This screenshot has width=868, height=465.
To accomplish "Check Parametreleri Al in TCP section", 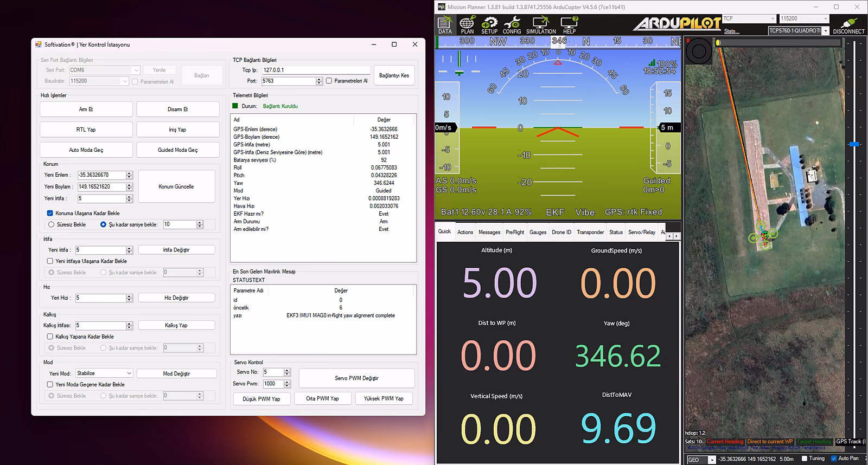I will pos(329,81).
